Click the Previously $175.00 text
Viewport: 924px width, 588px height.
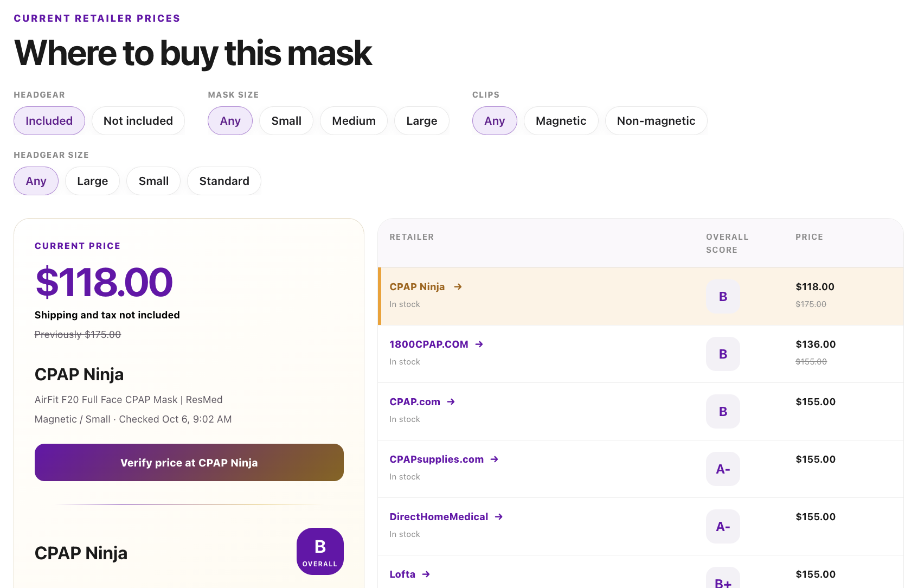78,334
